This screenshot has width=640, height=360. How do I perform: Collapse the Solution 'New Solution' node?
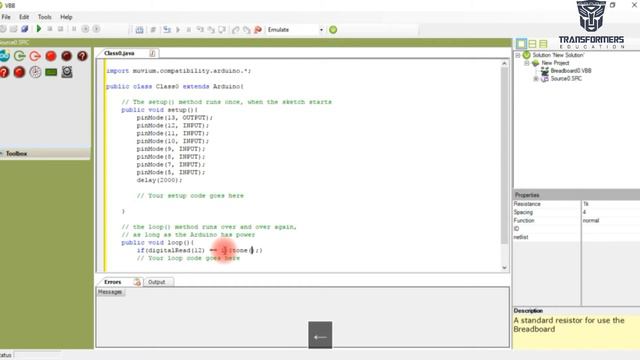[x=518, y=55]
